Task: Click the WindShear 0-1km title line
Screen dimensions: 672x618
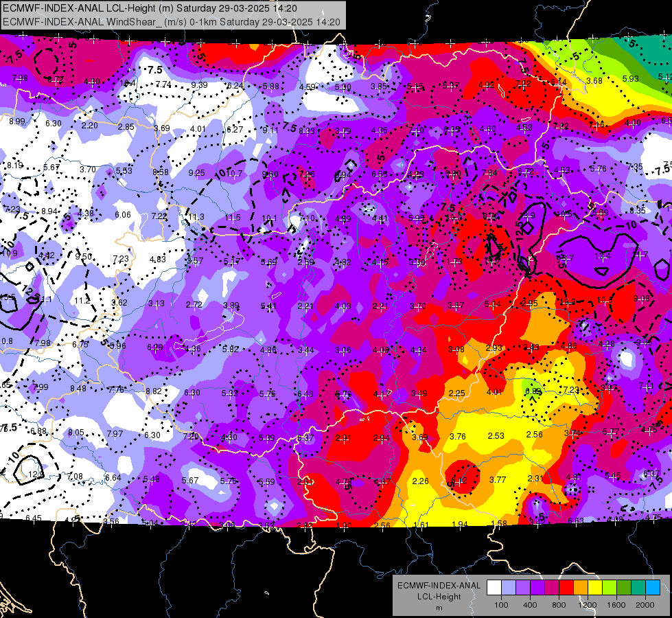Action: (172, 22)
